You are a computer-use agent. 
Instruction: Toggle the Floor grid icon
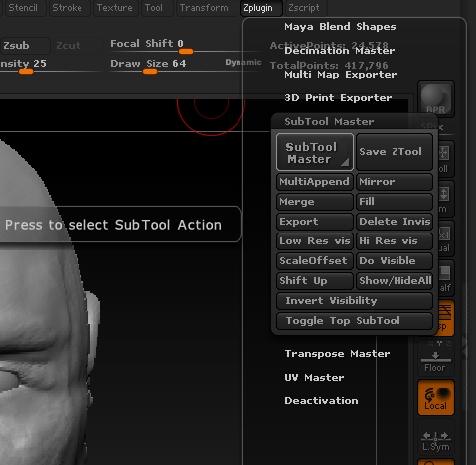click(435, 358)
